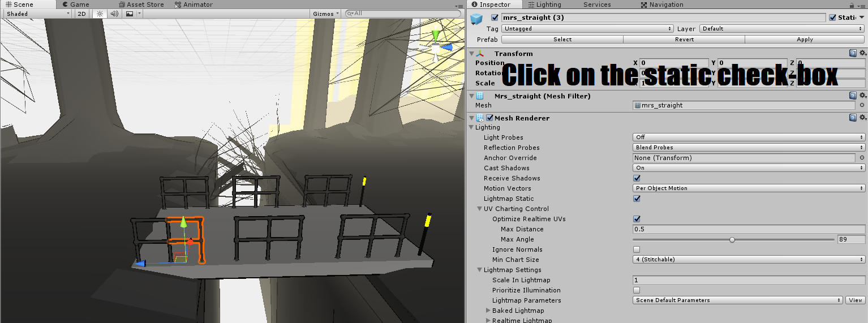Viewport: 868px width, 323px height.
Task: Open the Min Chart Size dropdown
Action: 749,260
